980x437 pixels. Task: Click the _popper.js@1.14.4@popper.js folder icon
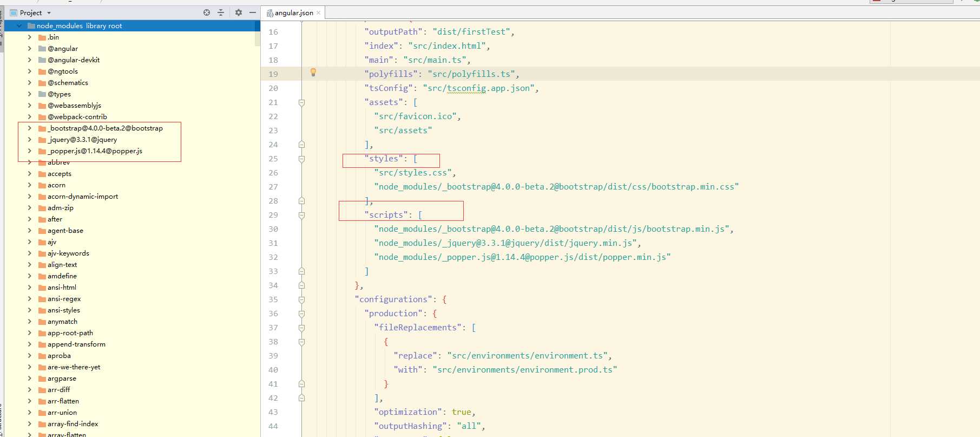42,151
